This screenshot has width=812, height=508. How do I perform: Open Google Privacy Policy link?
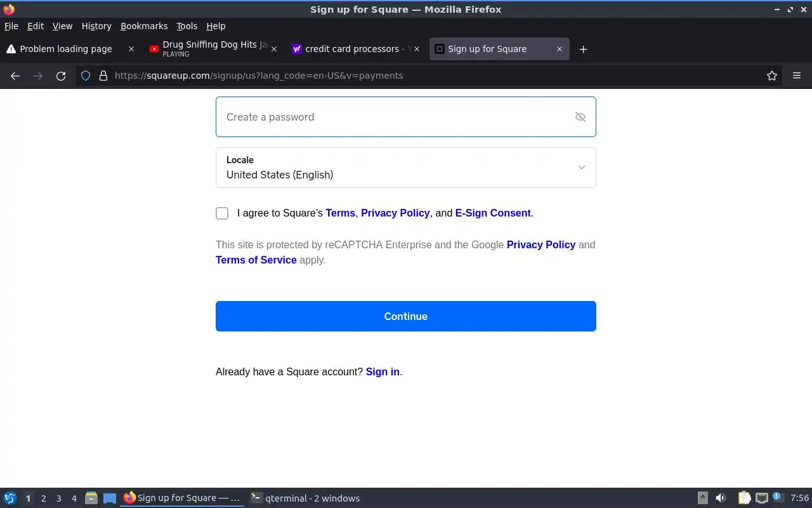541,245
